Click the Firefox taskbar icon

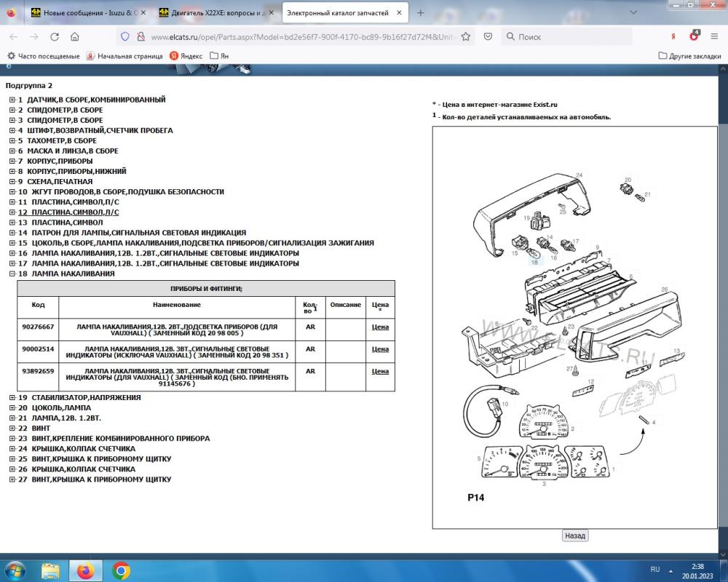click(x=85, y=570)
